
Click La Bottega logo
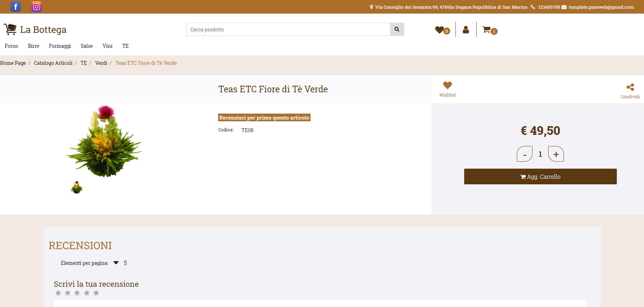point(35,30)
